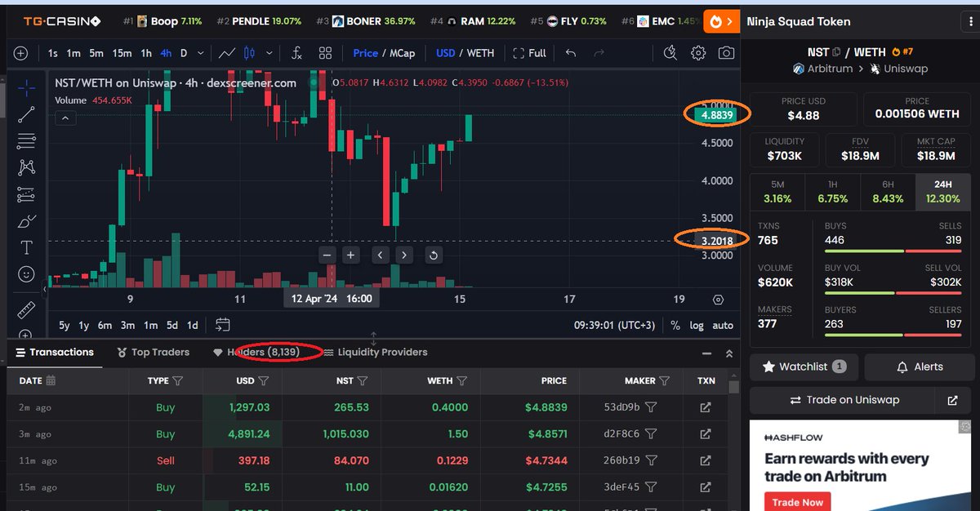The height and width of the screenshot is (511, 980).
Task: Toggle auto scale on chart
Action: [723, 325]
